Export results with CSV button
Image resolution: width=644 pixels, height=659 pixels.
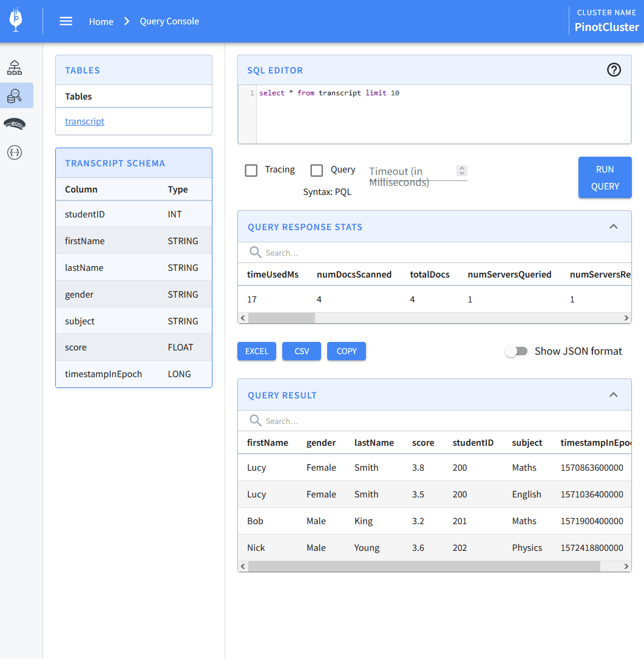302,351
